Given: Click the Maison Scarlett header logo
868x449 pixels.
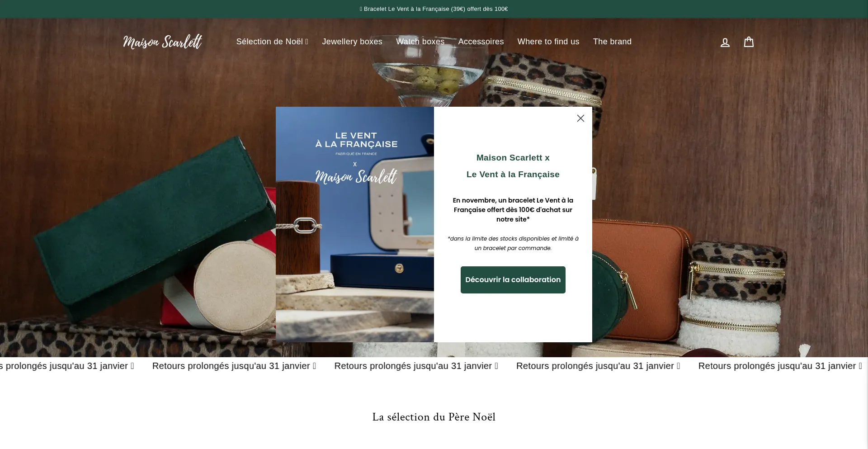Looking at the screenshot, I should (x=162, y=42).
